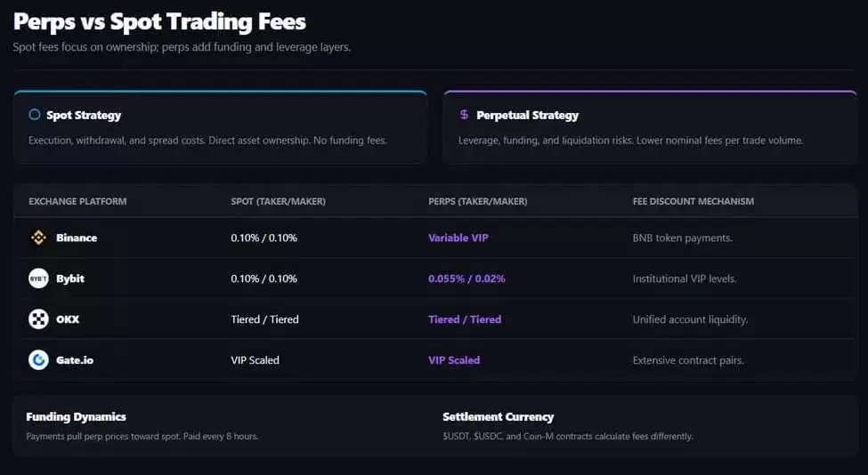
Task: Click the Settlement Currency heading
Action: point(499,417)
